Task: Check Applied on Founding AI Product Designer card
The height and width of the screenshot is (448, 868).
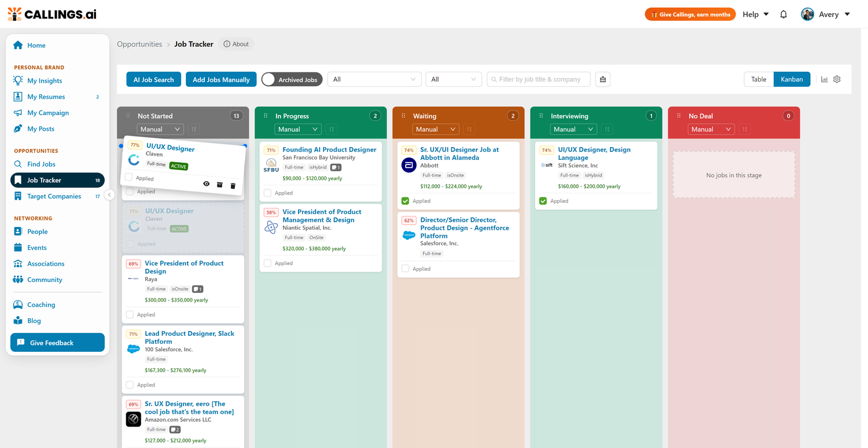Action: coord(267,193)
